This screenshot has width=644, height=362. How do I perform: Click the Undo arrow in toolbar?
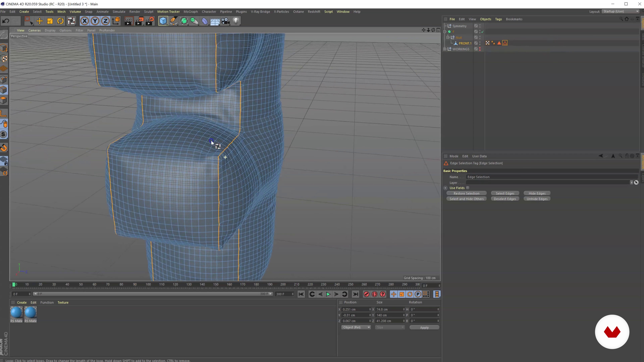click(x=6, y=21)
